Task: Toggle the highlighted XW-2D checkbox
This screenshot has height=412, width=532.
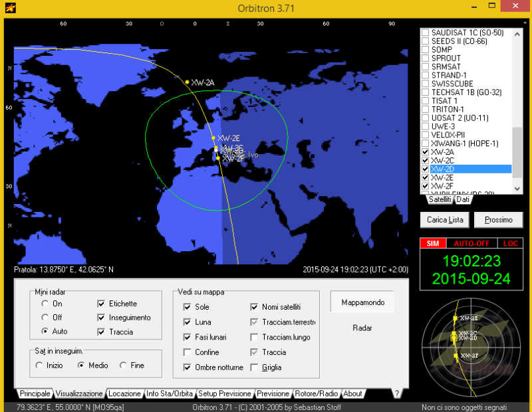Action: [x=425, y=169]
